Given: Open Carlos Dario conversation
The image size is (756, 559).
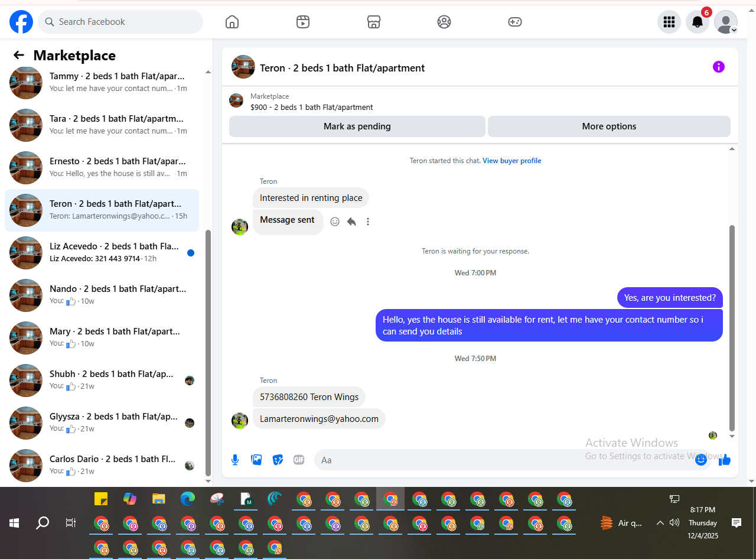Looking at the screenshot, I should click(x=102, y=466).
